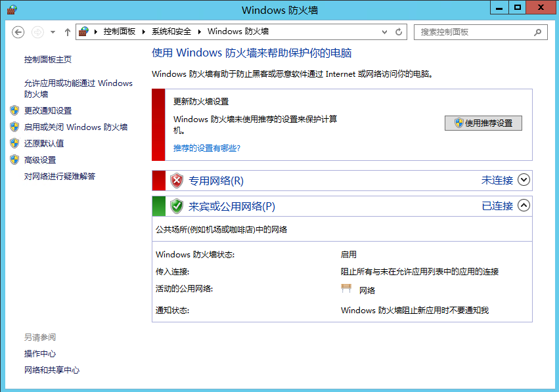
Task: Click the search magnifier icon
Action: 537,32
